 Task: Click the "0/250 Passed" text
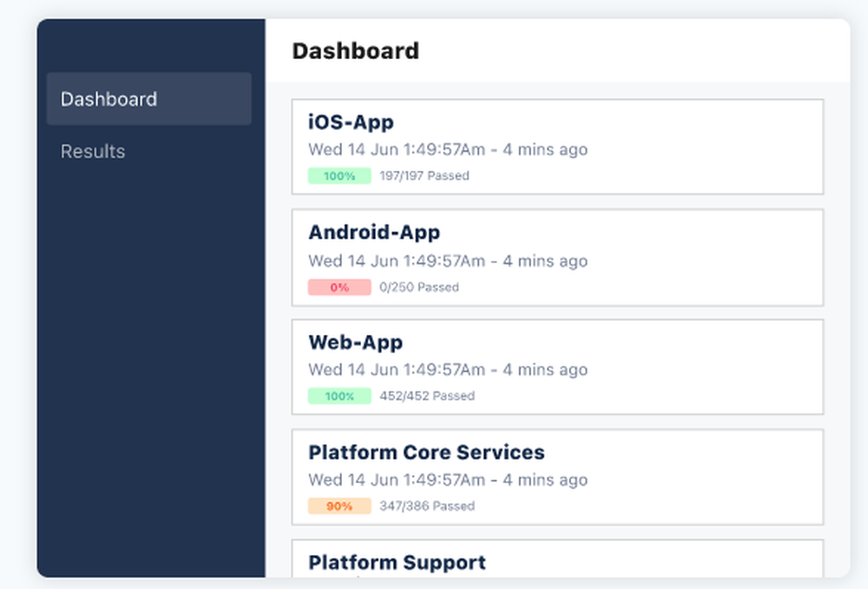click(419, 287)
